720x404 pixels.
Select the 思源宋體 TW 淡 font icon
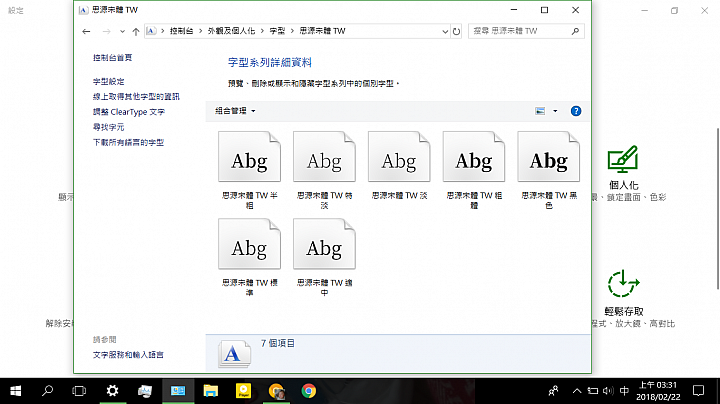399,157
